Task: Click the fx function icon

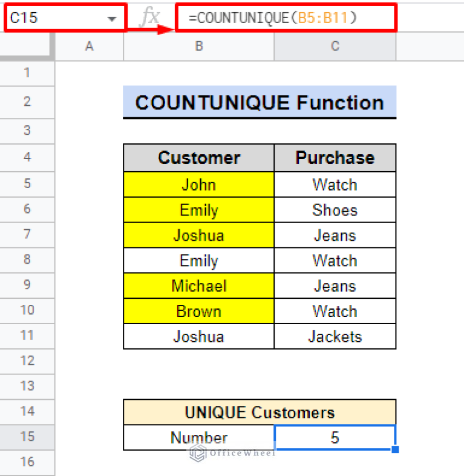Action: click(149, 18)
